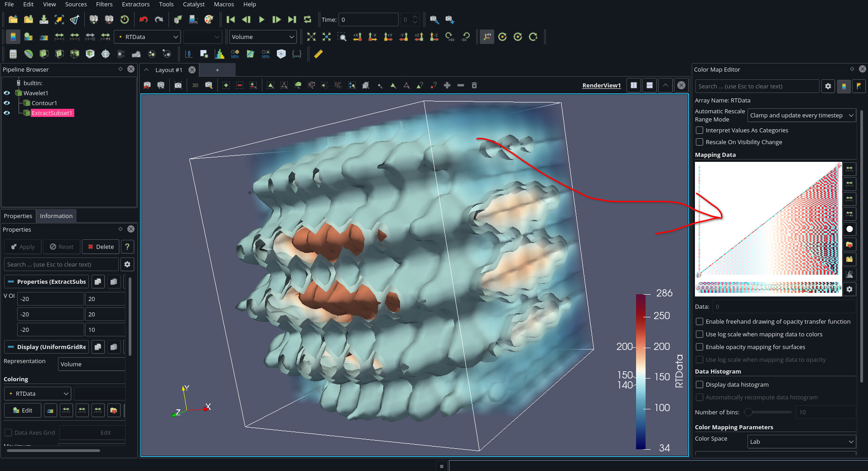Click the Delete button

(101, 247)
